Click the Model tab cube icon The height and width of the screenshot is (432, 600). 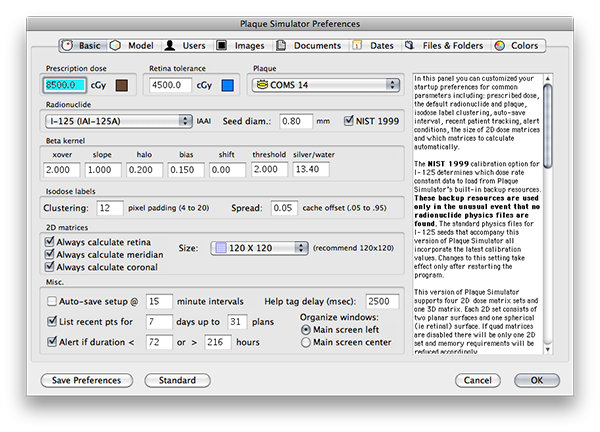pos(115,46)
